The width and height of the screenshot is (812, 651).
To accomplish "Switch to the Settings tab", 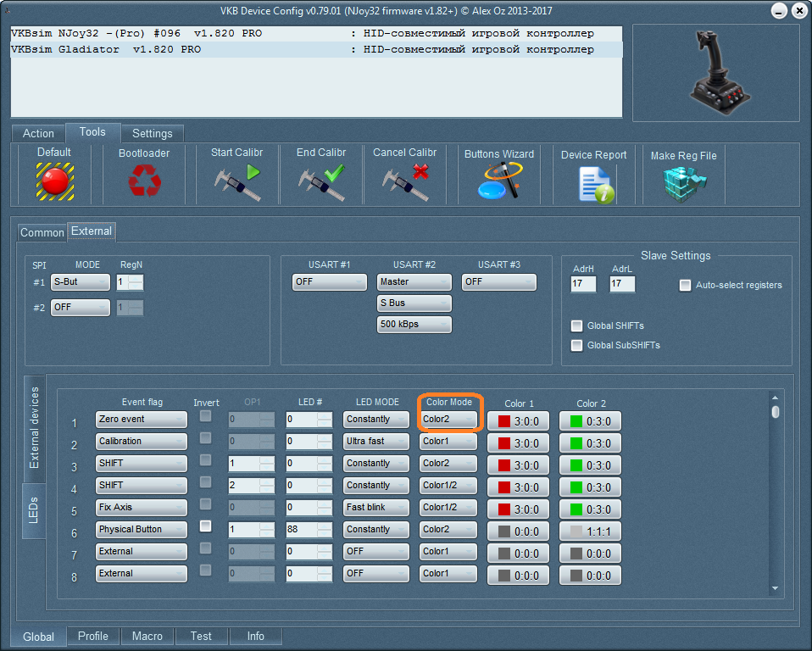I will [152, 133].
